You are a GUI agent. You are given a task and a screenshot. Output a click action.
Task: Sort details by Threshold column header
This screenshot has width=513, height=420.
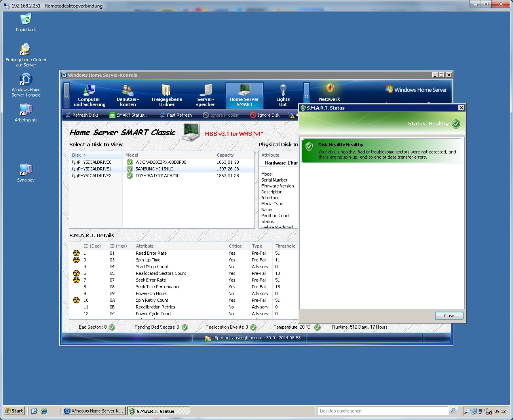(x=285, y=246)
